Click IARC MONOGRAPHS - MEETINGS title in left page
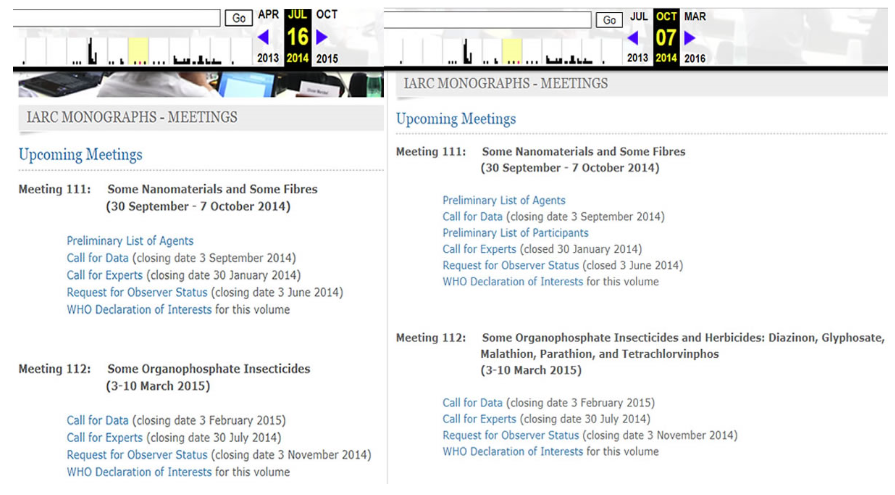 coord(132,117)
